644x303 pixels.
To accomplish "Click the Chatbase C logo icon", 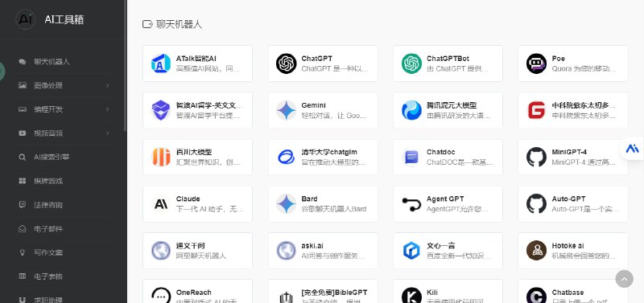I will tap(536, 295).
